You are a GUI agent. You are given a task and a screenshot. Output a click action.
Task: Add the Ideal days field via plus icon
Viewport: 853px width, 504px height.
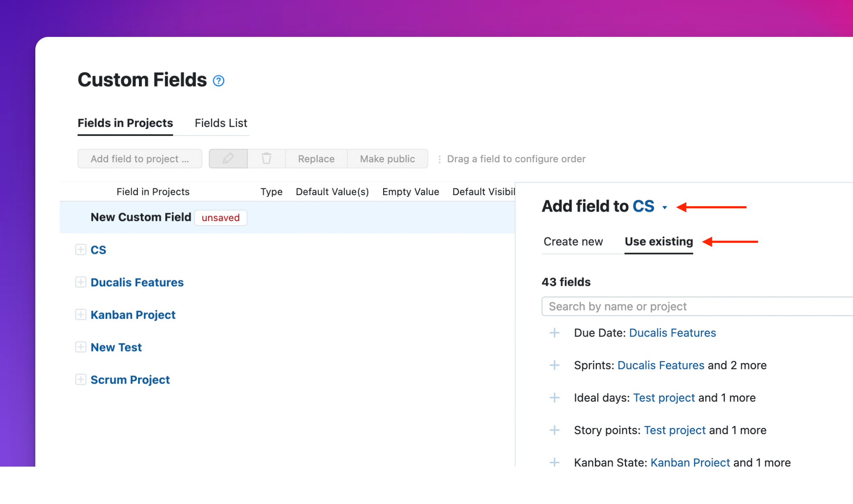(555, 398)
